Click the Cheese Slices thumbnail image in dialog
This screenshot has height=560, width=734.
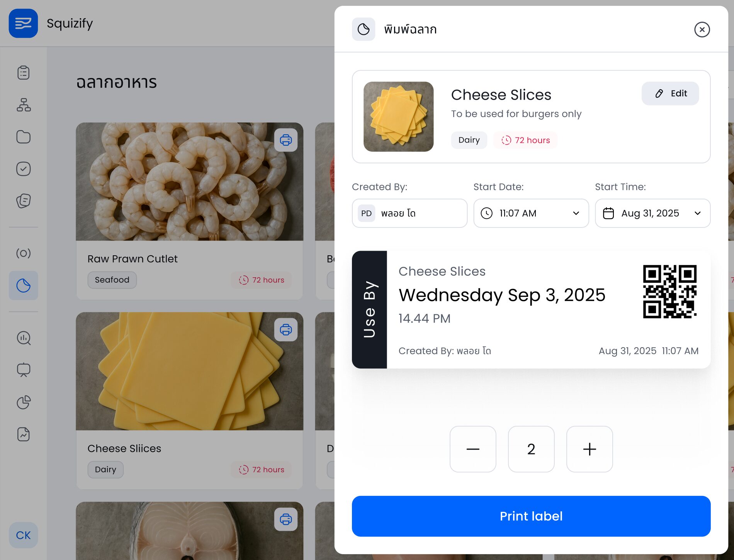pyautogui.click(x=398, y=117)
